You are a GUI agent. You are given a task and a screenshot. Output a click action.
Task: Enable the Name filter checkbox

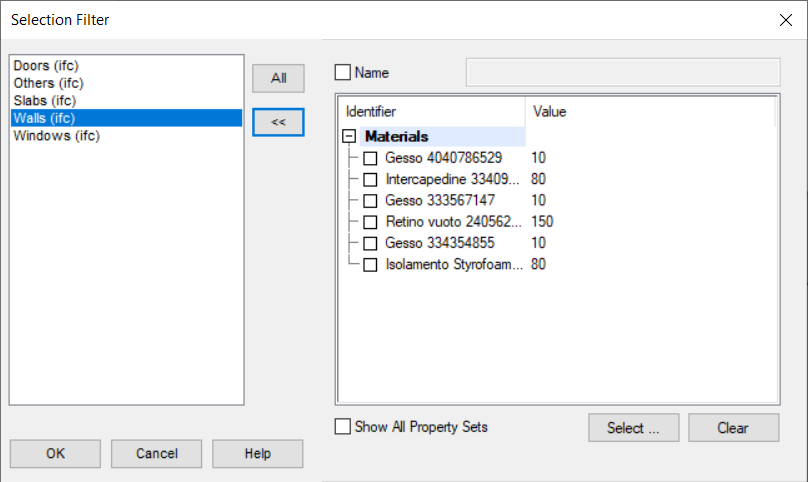coord(343,73)
